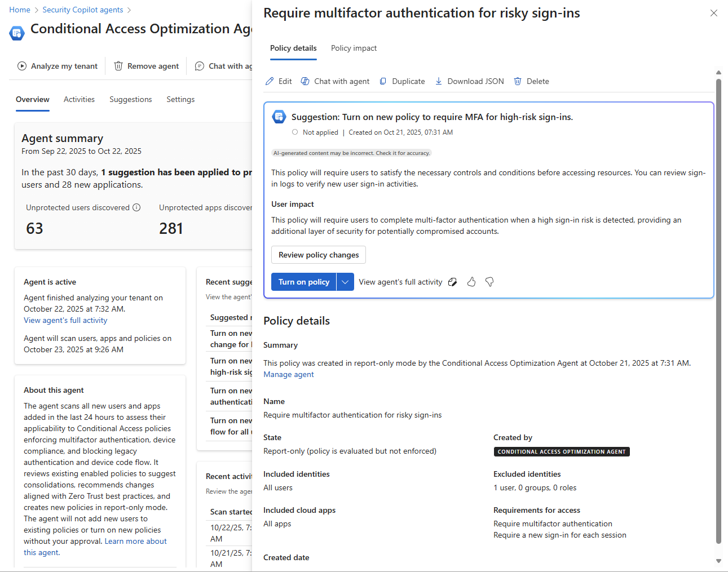Click the 'All users' included identities value
The width and height of the screenshot is (728, 572).
278,487
